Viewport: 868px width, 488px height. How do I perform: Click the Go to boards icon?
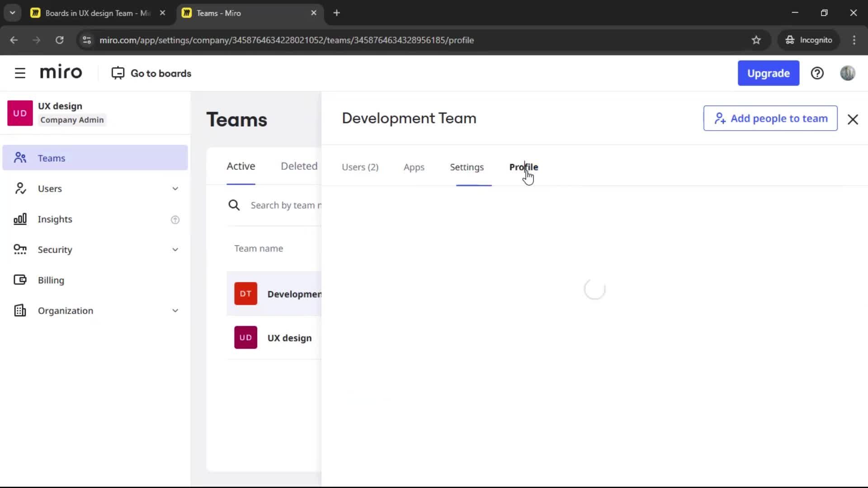tap(118, 73)
